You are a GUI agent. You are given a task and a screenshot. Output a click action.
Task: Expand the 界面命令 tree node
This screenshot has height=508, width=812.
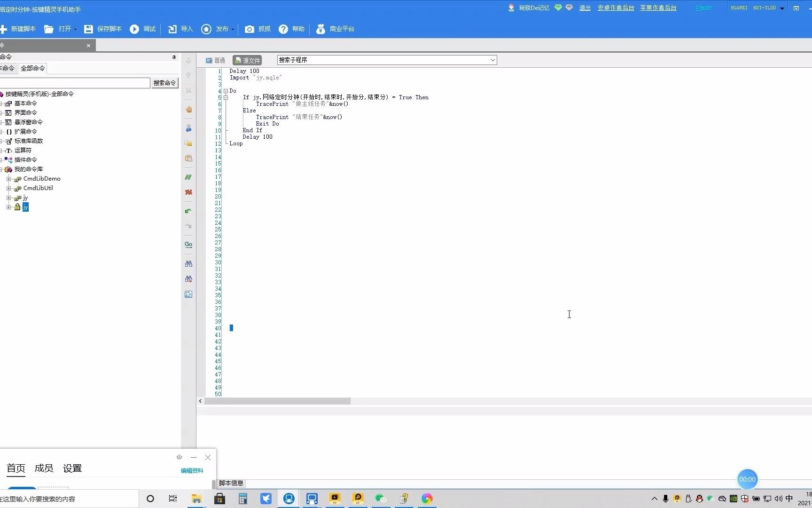(x=1, y=113)
